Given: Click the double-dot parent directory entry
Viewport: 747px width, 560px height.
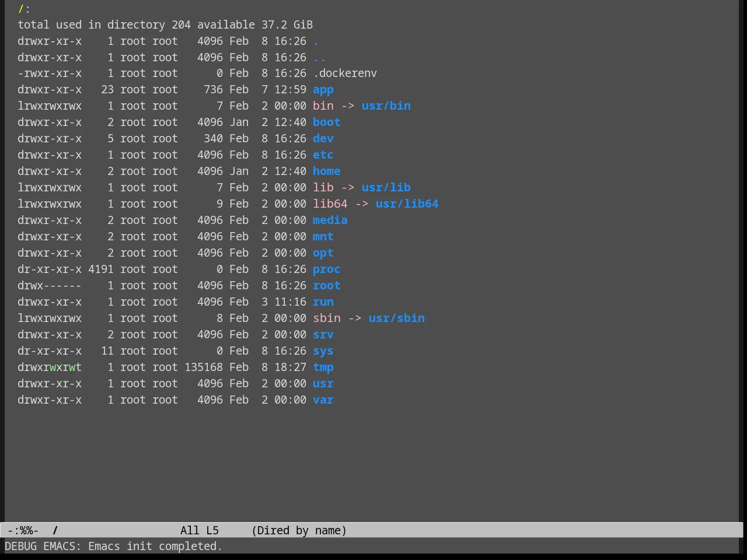Looking at the screenshot, I should (x=319, y=58).
